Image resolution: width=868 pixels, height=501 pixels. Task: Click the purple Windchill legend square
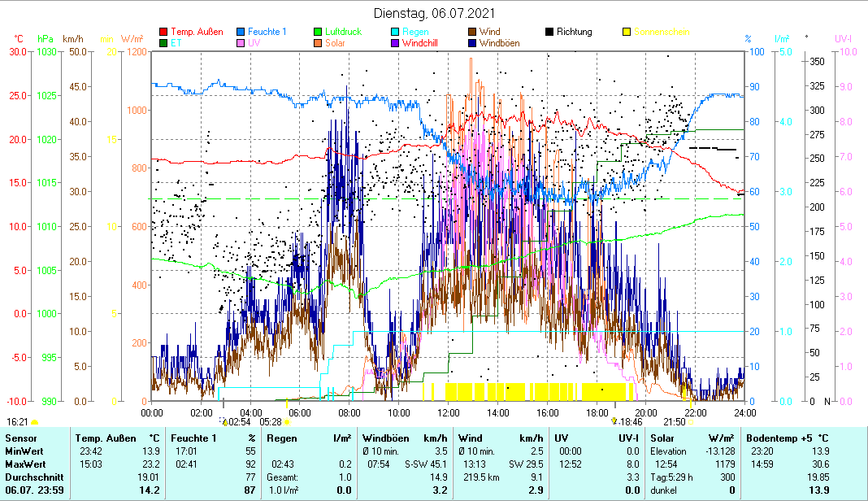pyautogui.click(x=395, y=43)
